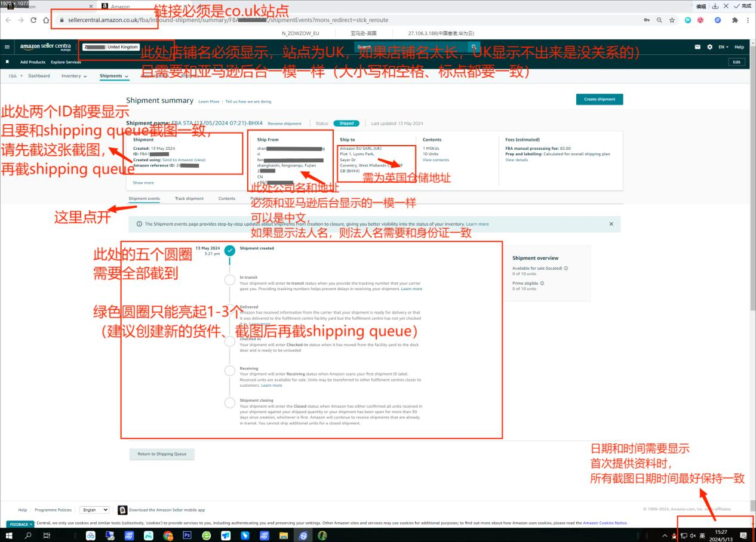Go to browser home icon
Image resolution: width=756 pixels, height=542 pixels.
pos(46,20)
